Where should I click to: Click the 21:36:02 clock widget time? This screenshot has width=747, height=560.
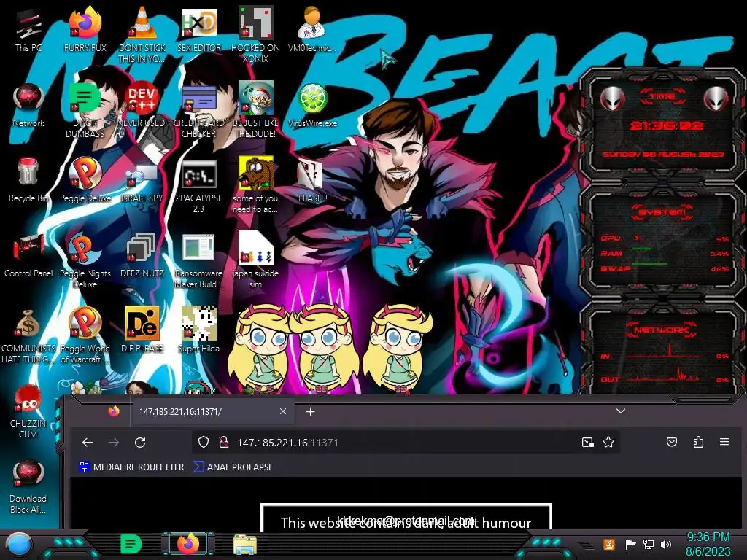(x=666, y=125)
